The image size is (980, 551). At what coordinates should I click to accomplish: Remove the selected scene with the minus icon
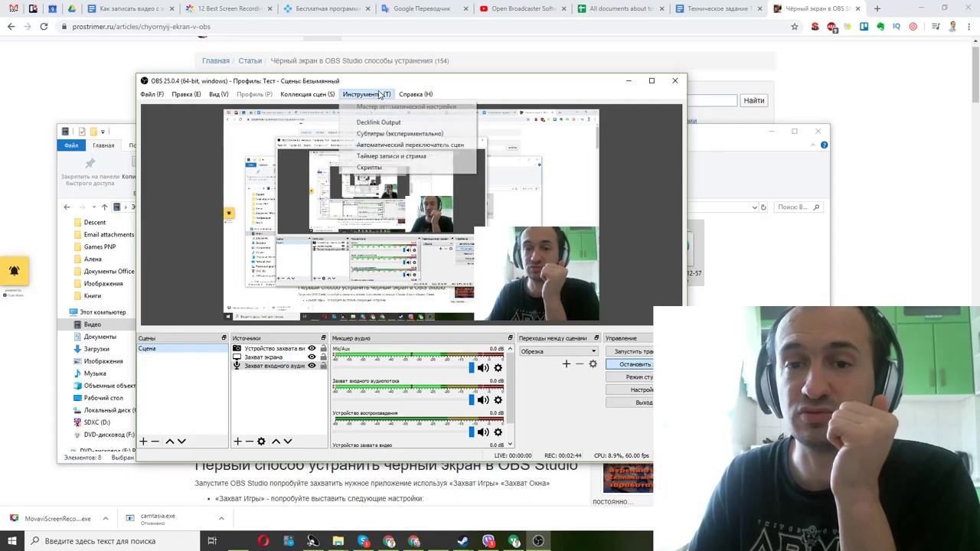click(155, 442)
